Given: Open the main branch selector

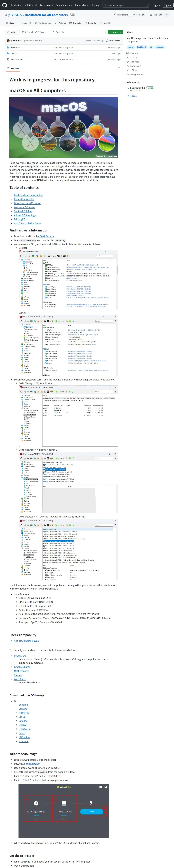Looking at the screenshot, I should [12, 32].
